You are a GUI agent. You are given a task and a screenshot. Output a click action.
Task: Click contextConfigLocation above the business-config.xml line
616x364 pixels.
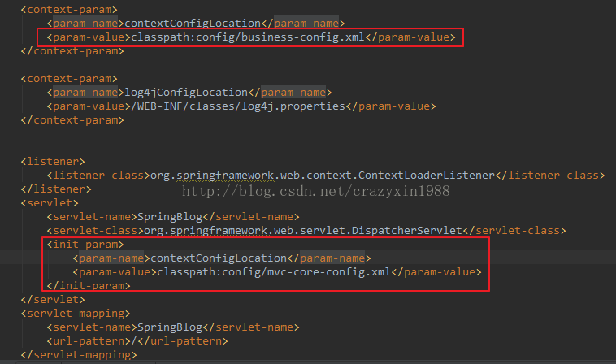click(193, 24)
